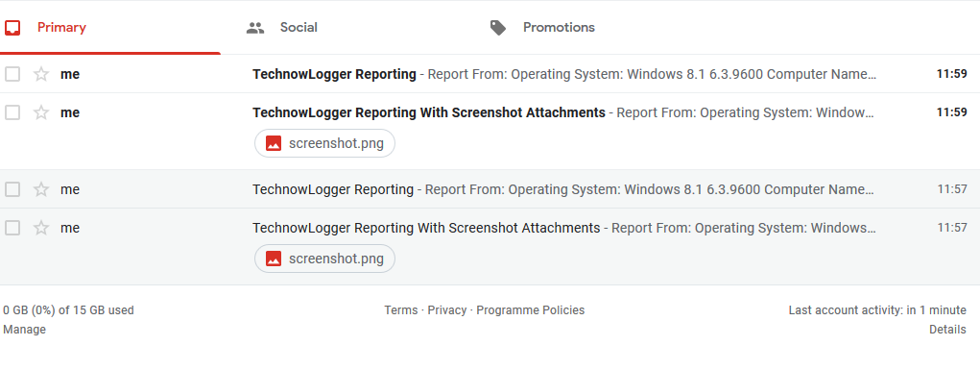Viewport: 980px width, 370px height.
Task: Click the Promotions tag icon
Action: click(497, 28)
